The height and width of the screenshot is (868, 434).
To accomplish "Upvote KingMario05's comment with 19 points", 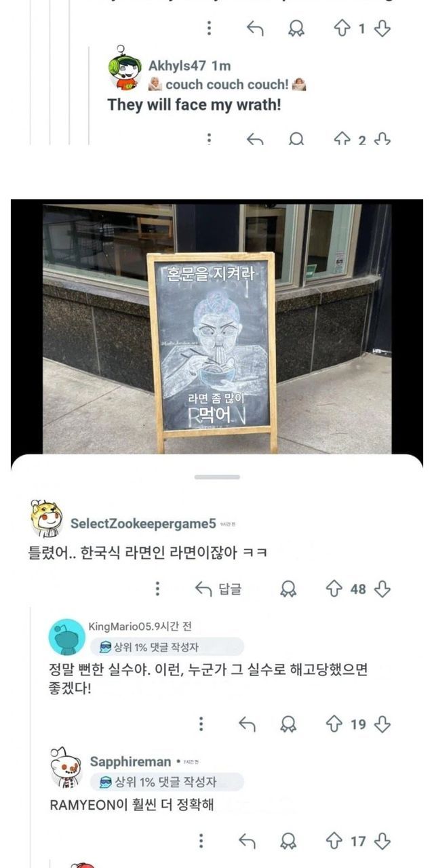I will 334,724.
